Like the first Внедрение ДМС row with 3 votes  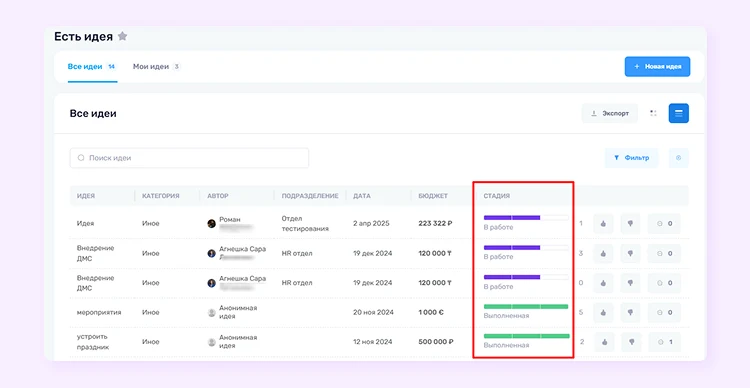point(603,253)
